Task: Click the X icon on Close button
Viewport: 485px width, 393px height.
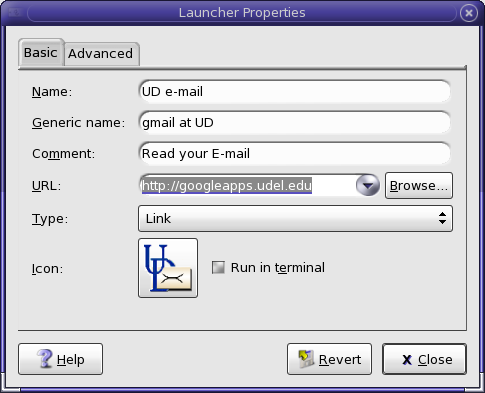Action: click(407, 360)
